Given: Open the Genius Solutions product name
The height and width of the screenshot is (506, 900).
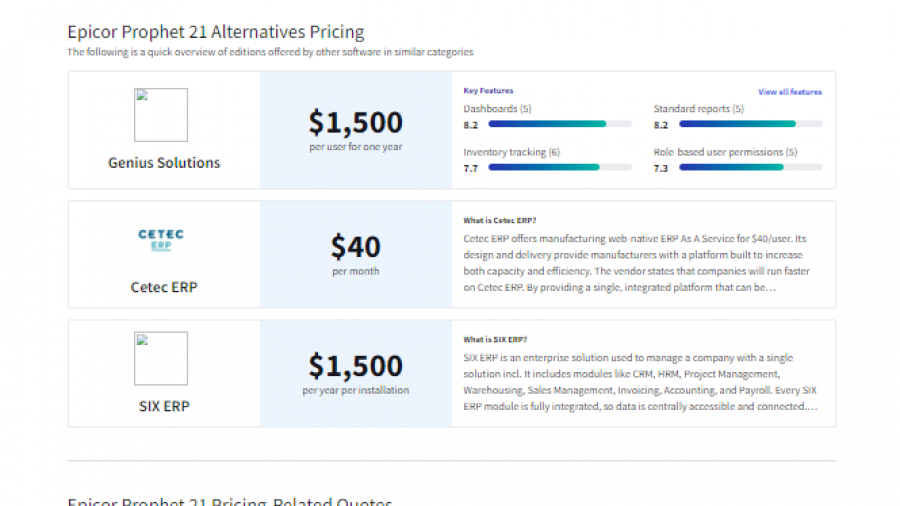Looking at the screenshot, I should pos(164,163).
